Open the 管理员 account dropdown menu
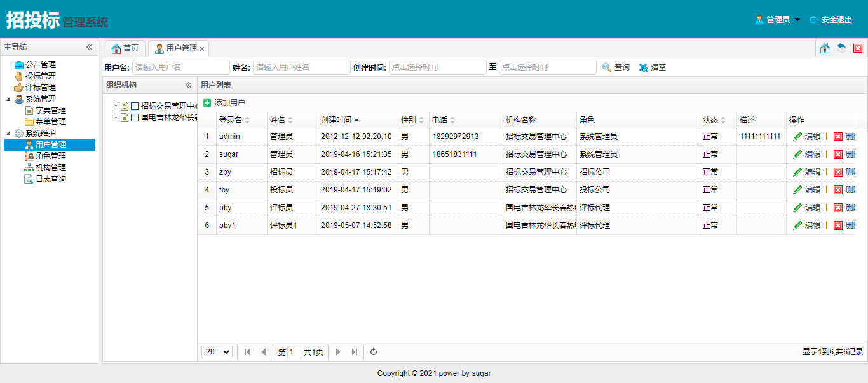 pyautogui.click(x=778, y=20)
